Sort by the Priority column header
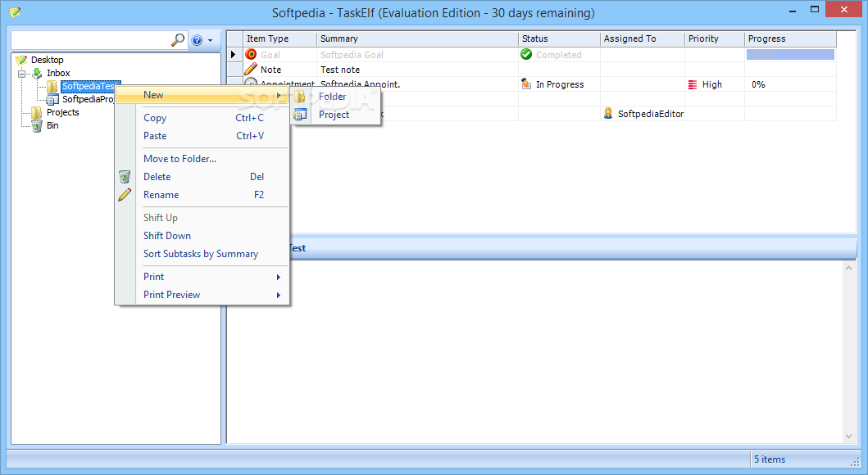The image size is (868, 475). (x=714, y=38)
